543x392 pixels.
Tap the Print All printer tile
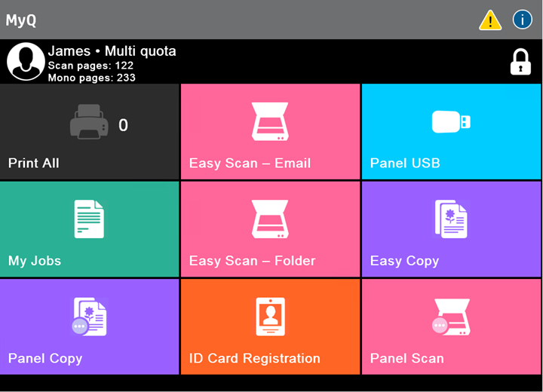(89, 132)
